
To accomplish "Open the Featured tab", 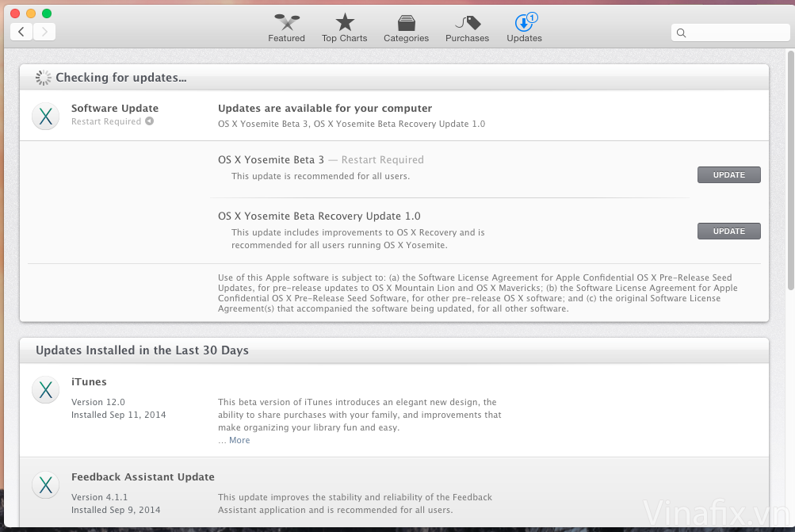I will pos(286,29).
